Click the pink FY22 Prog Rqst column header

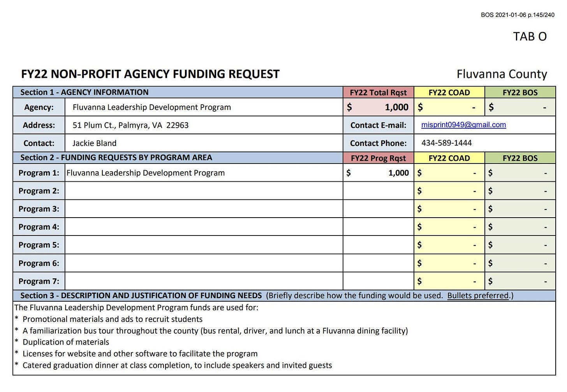tap(378, 158)
